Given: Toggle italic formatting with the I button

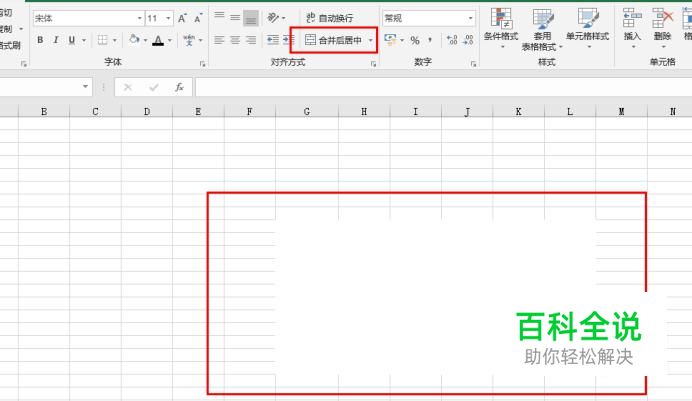Looking at the screenshot, I should (x=56, y=40).
